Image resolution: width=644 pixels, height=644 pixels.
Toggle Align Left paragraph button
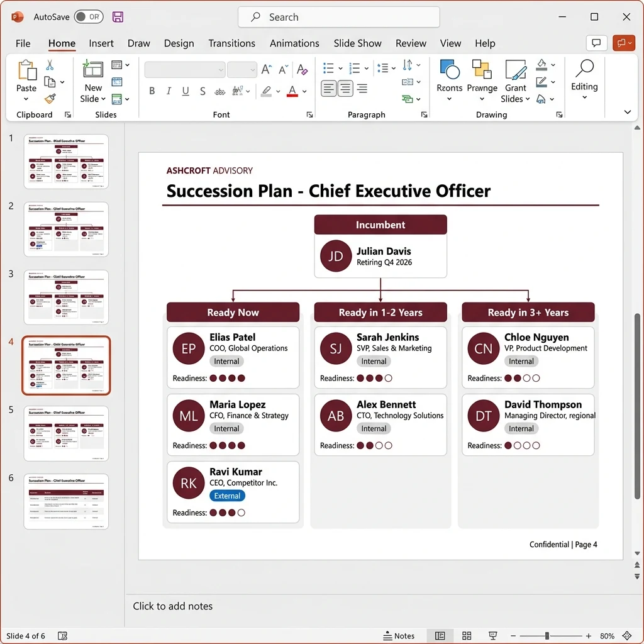[328, 88]
